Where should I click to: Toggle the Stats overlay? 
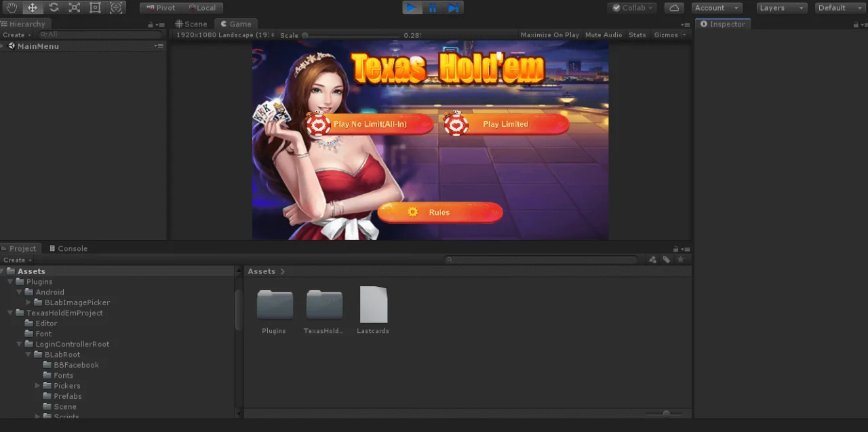(x=637, y=35)
